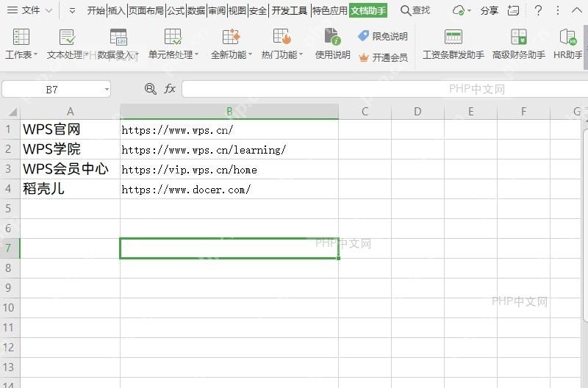Open the 单元格处理 tool icon

173,37
